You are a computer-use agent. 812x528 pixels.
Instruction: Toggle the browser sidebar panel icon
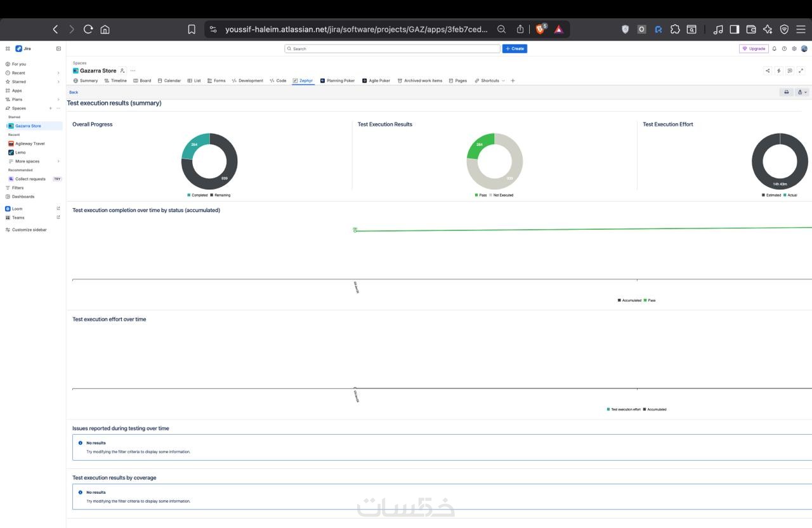coord(735,29)
